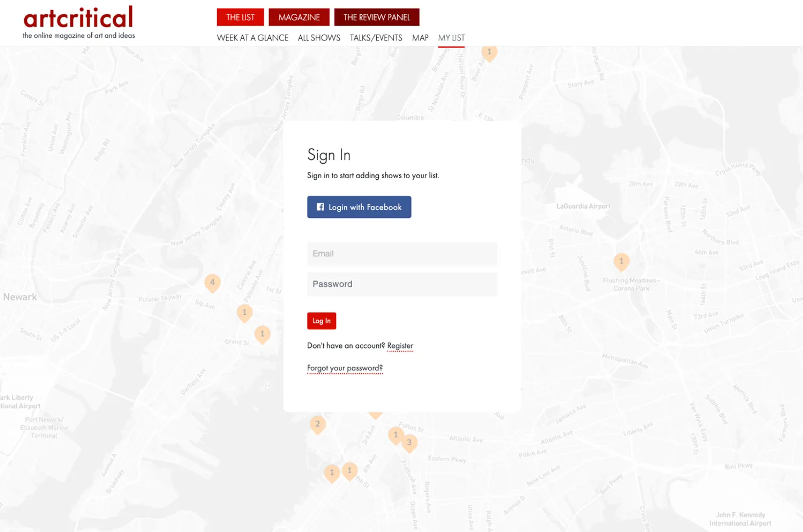Click the map marker numbered 3
This screenshot has width=803, height=532.
[x=409, y=443]
